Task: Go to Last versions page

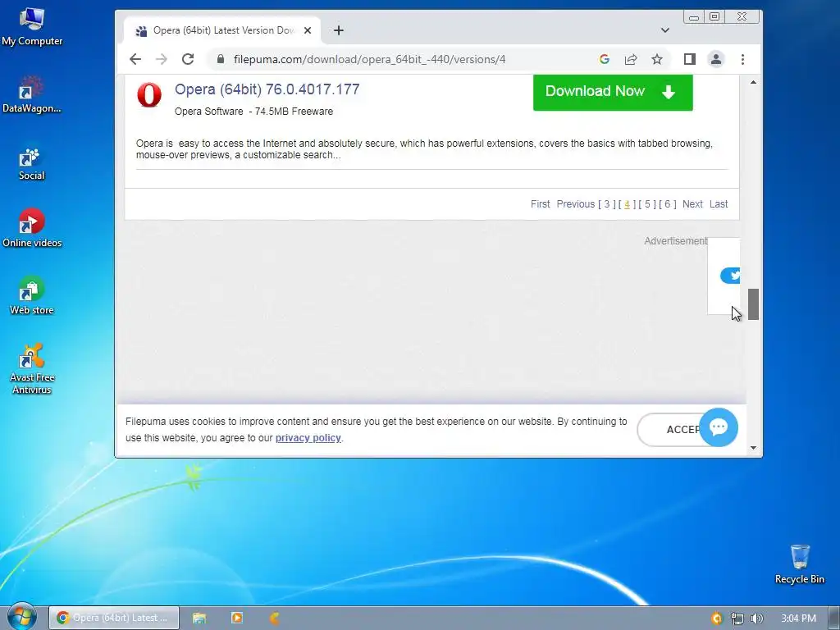Action: point(719,204)
